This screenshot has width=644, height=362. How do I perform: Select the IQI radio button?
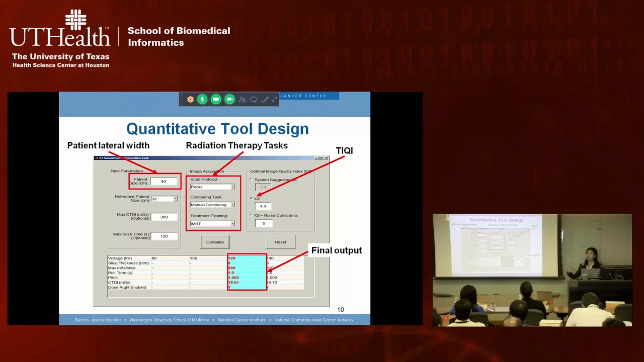pos(252,199)
